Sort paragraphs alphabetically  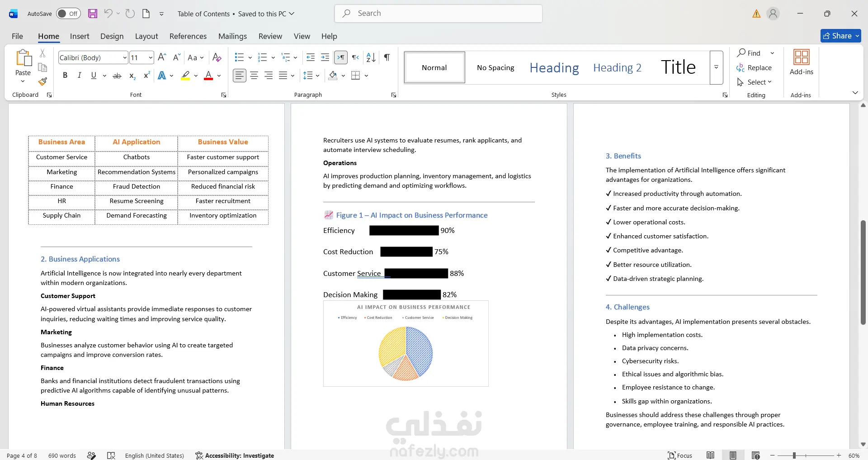[371, 57]
